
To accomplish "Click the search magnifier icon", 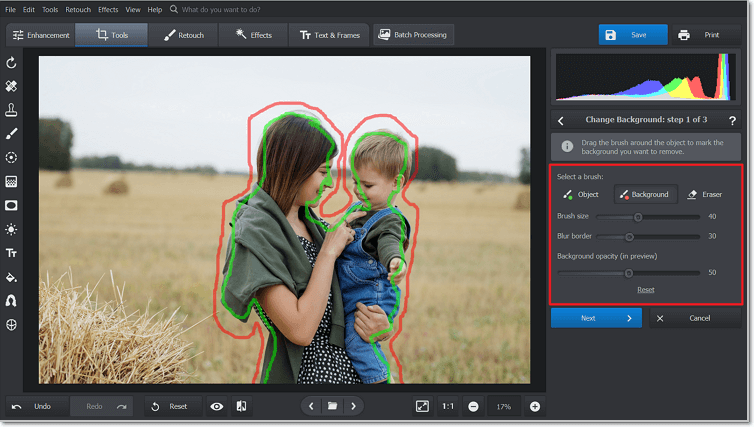I will coord(174,9).
